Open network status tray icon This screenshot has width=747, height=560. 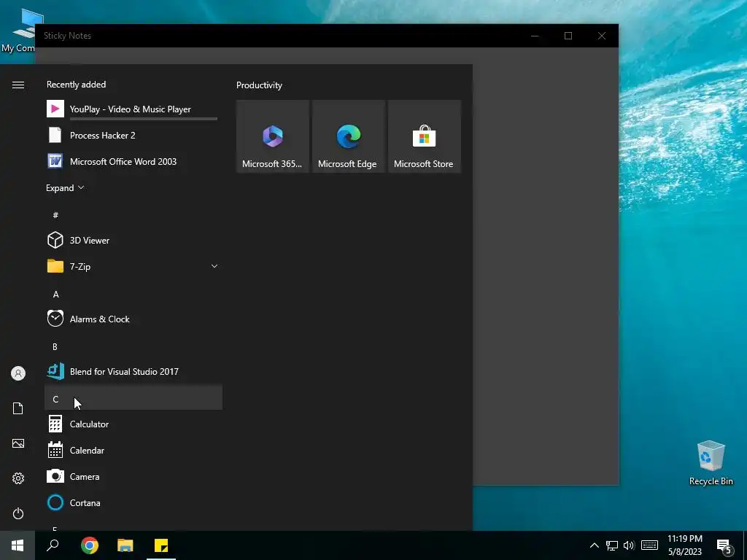pos(612,545)
